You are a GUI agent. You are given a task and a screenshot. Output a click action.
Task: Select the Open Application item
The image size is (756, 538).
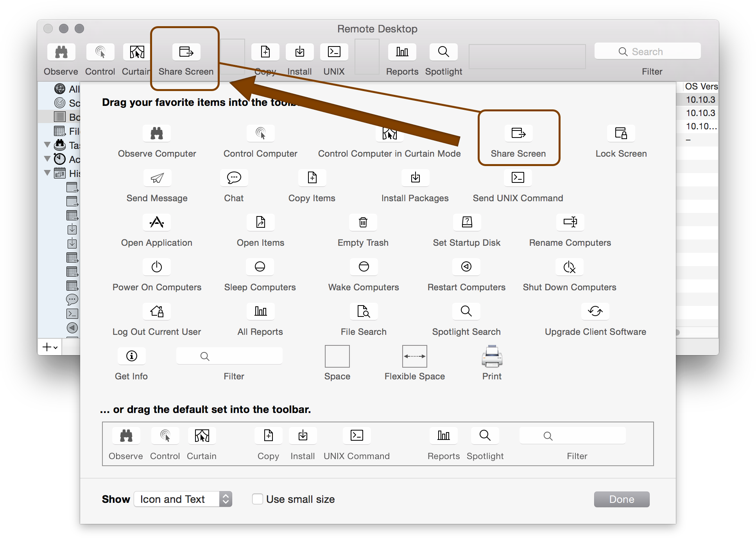point(157,223)
